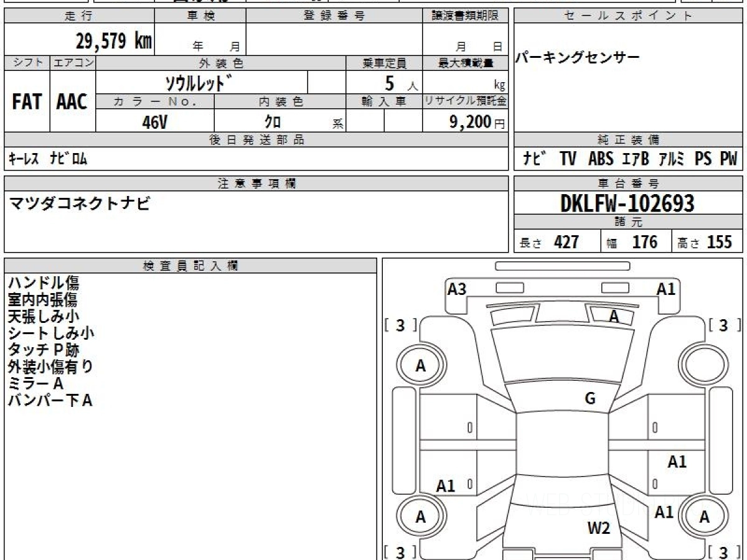Select the 最大積載量 header
Image resolution: width=747 pixels, height=560 pixels.
click(466, 63)
